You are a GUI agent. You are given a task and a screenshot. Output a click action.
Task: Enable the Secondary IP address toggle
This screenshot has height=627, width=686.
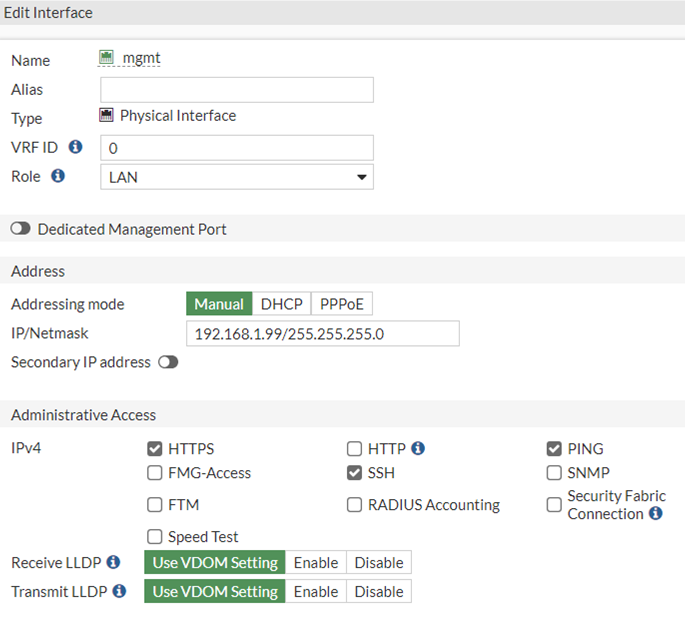[167, 362]
